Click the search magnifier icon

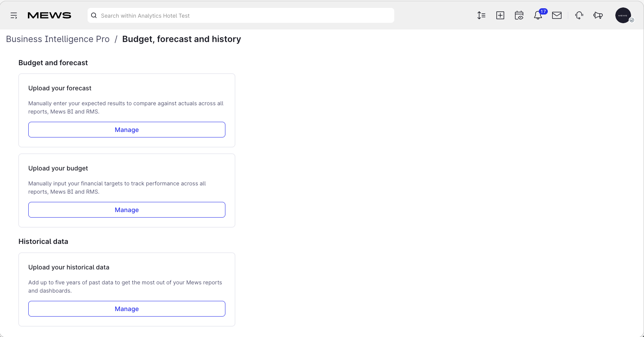[94, 16]
